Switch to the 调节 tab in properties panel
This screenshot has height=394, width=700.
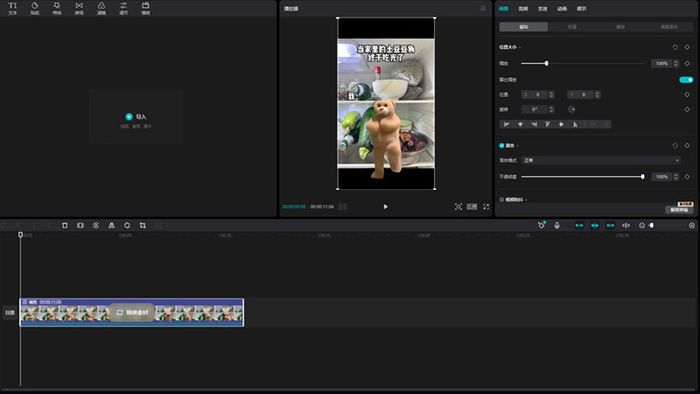coord(581,8)
